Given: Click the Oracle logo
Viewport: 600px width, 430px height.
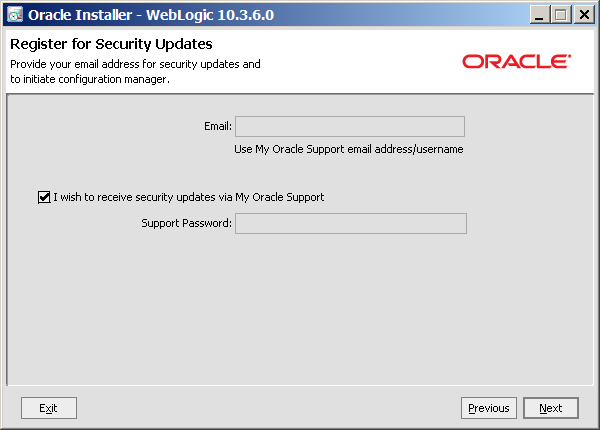Looking at the screenshot, I should tap(517, 62).
